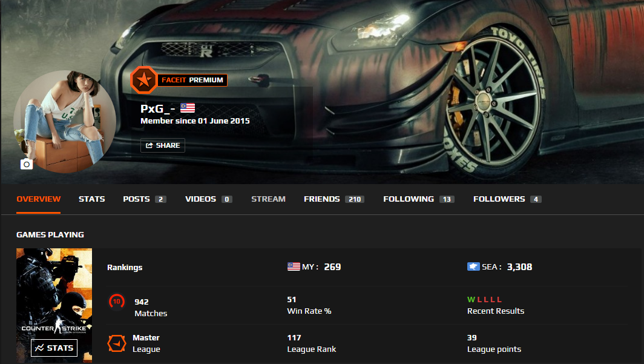
Task: Click the 'Rankings' label
Action: point(125,268)
